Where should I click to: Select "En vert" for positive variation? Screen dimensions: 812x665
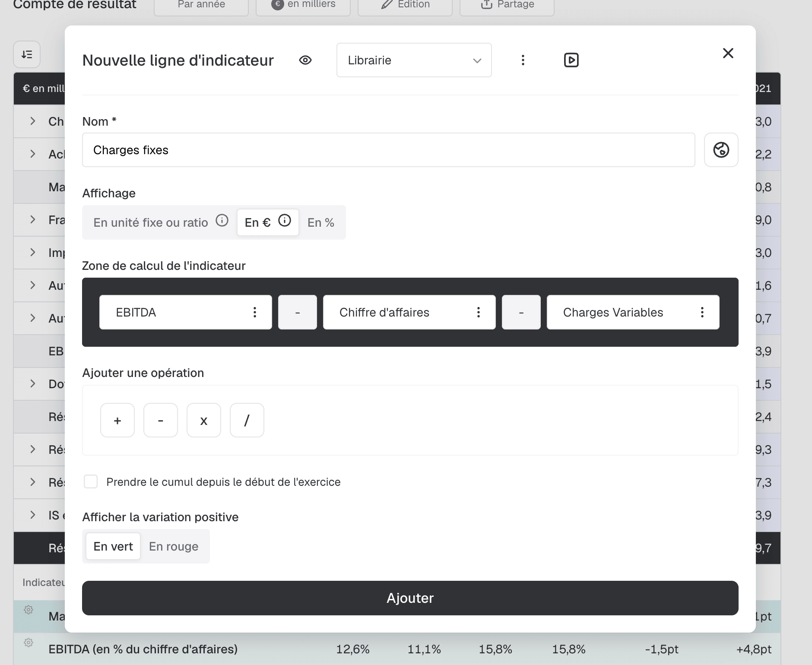113,546
